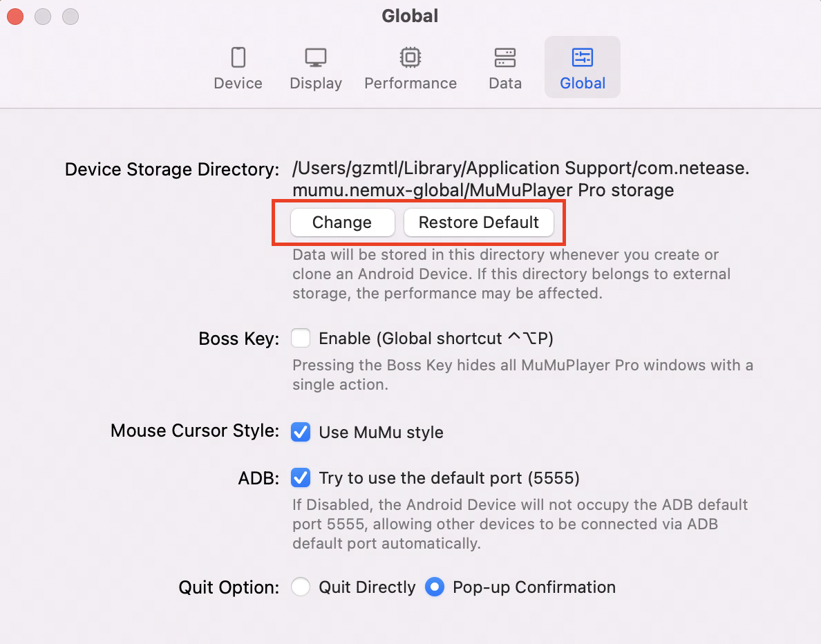Viewport: 821px width, 644px height.
Task: Disable Try to use the default port
Action: click(x=301, y=478)
